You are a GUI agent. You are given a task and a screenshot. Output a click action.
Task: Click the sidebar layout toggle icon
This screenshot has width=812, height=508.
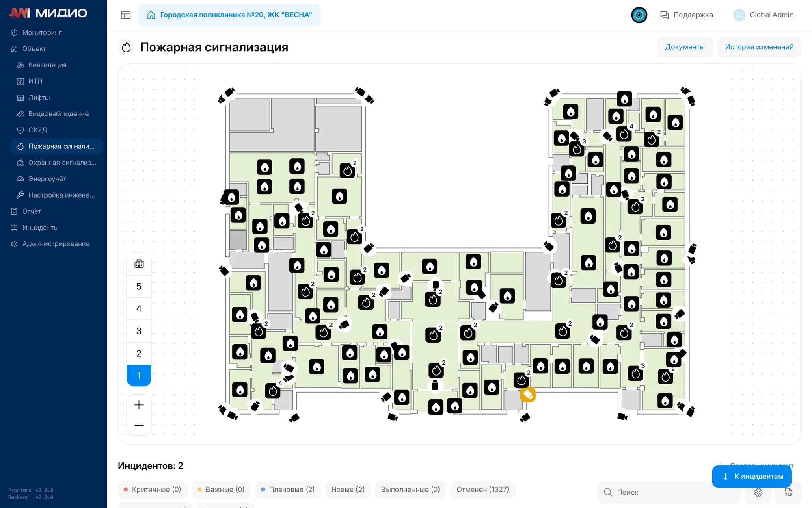125,15
